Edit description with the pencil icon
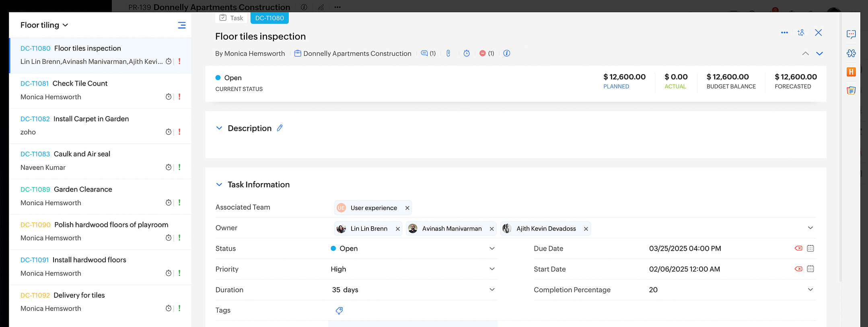The width and height of the screenshot is (868, 327). (x=280, y=128)
